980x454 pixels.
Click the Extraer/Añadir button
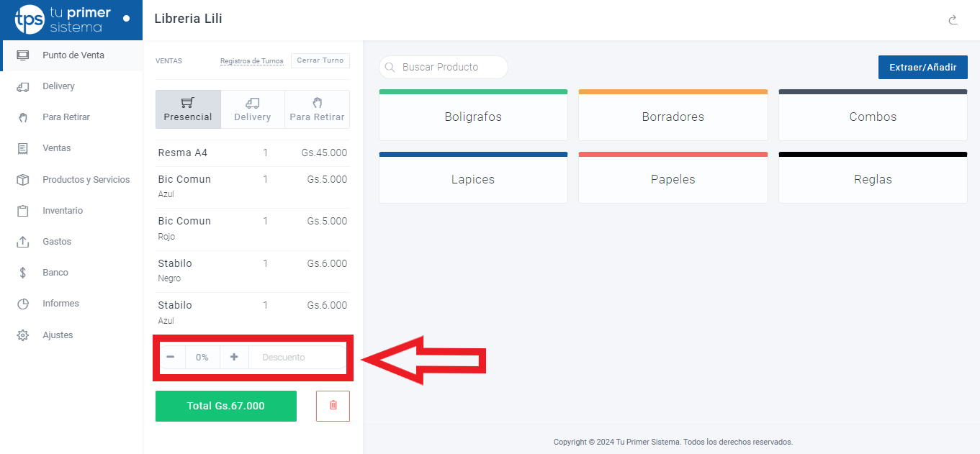pyautogui.click(x=922, y=67)
